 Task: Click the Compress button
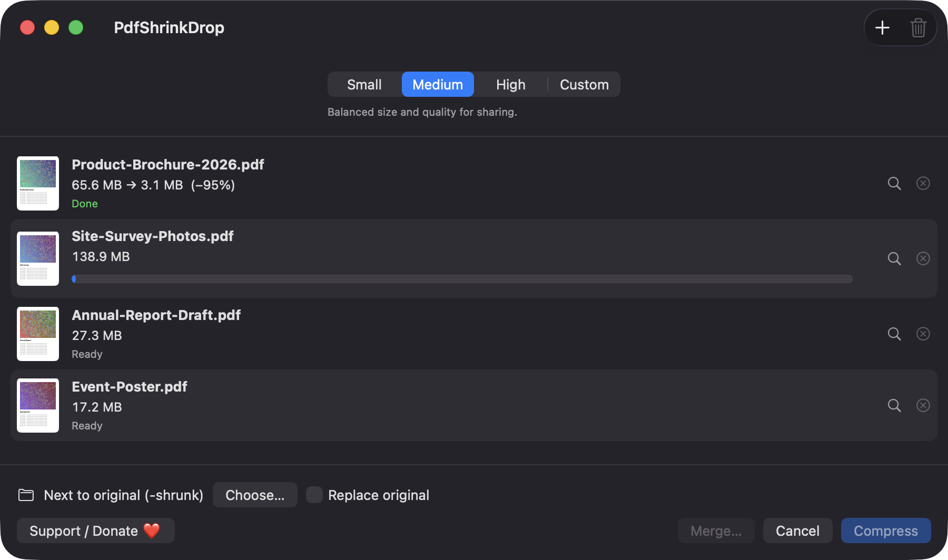(x=886, y=531)
